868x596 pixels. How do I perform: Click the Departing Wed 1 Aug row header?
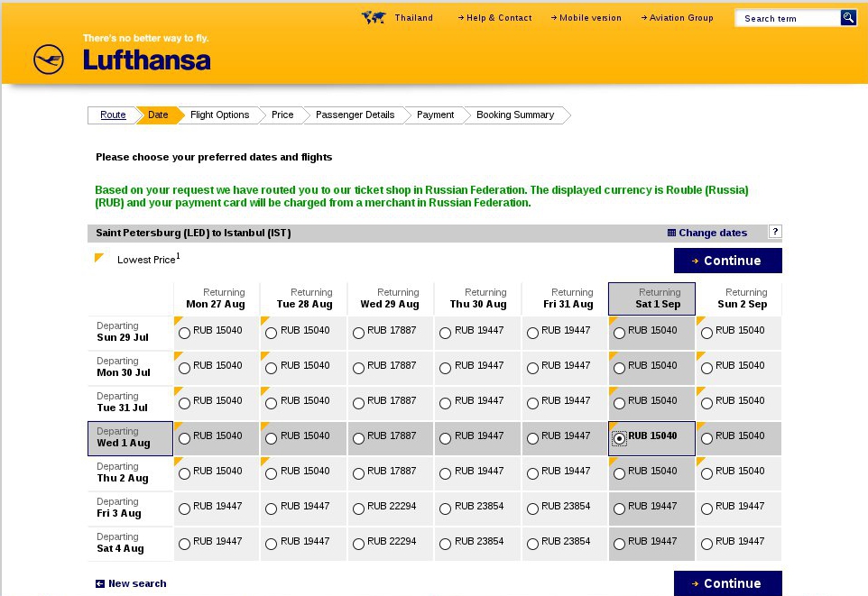(131, 438)
